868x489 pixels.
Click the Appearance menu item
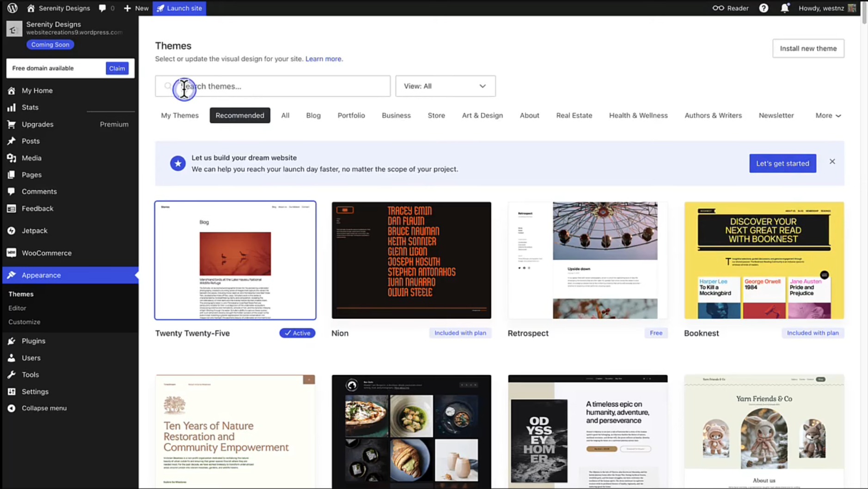(x=70, y=275)
